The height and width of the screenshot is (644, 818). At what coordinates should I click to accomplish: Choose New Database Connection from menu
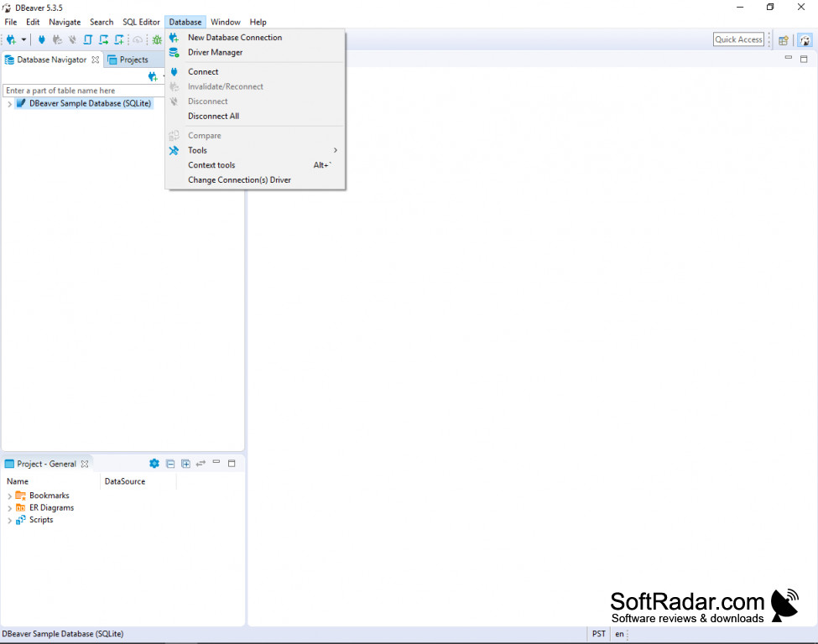[255, 38]
